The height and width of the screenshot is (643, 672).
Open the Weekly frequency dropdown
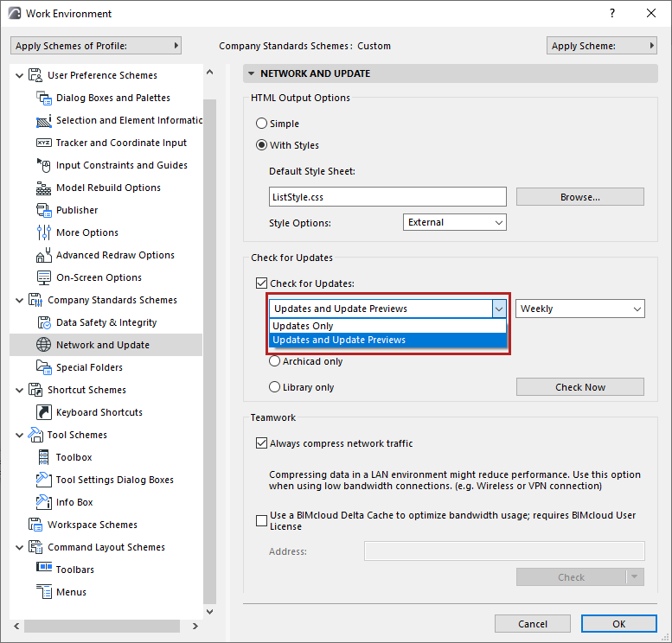pyautogui.click(x=579, y=309)
